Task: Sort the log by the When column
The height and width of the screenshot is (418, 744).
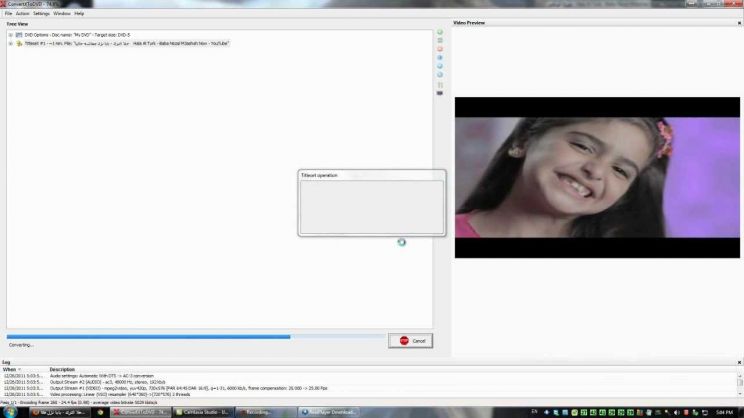Action: click(9, 370)
